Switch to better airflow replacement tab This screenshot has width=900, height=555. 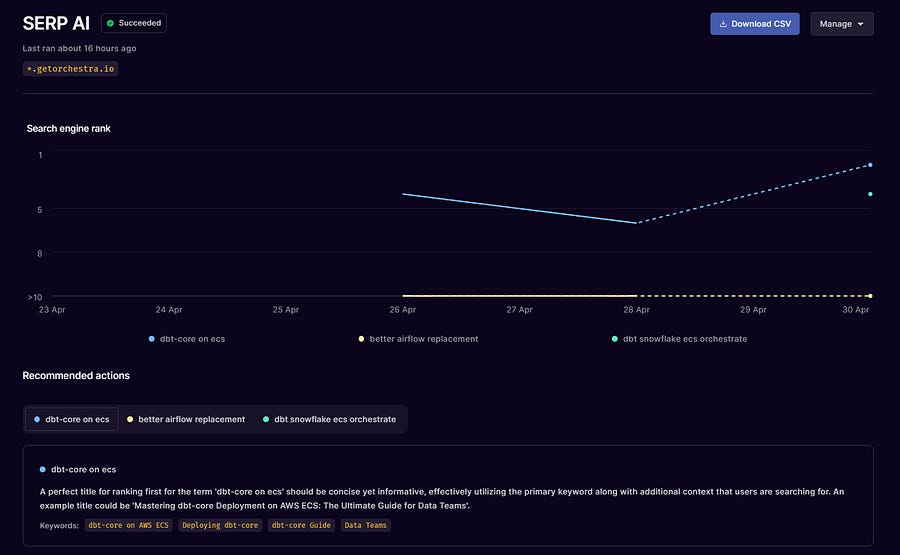point(186,420)
